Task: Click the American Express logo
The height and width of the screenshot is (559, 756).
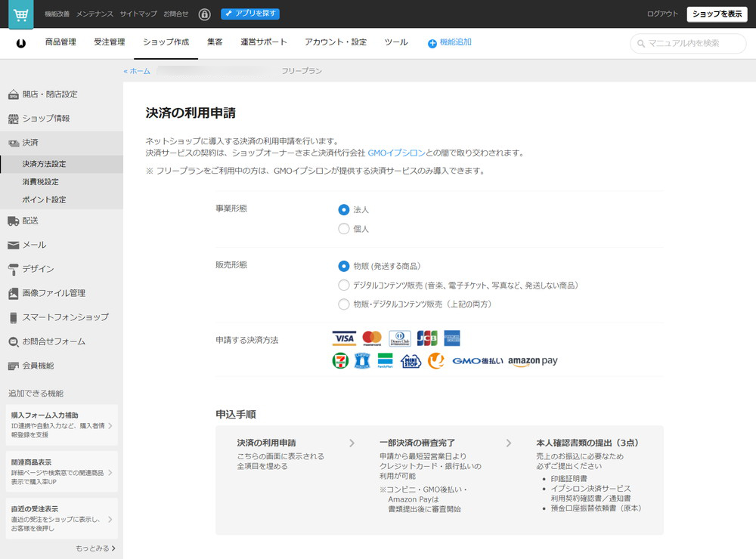Action: coord(452,338)
